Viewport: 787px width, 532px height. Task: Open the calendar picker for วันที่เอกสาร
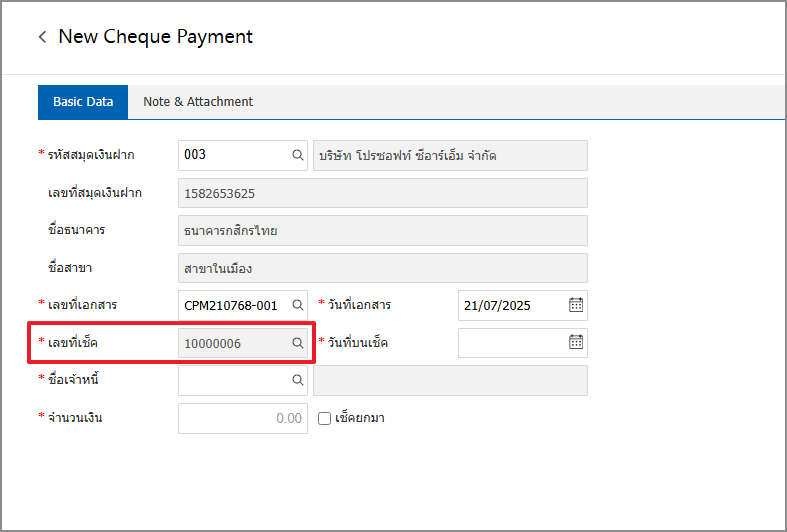click(x=576, y=305)
